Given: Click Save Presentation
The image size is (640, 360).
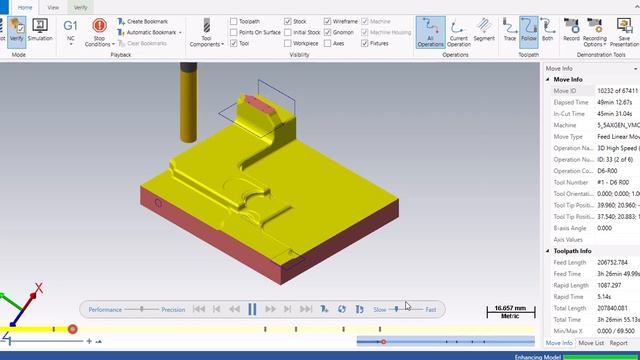Looking at the screenshot, I should click(624, 32).
